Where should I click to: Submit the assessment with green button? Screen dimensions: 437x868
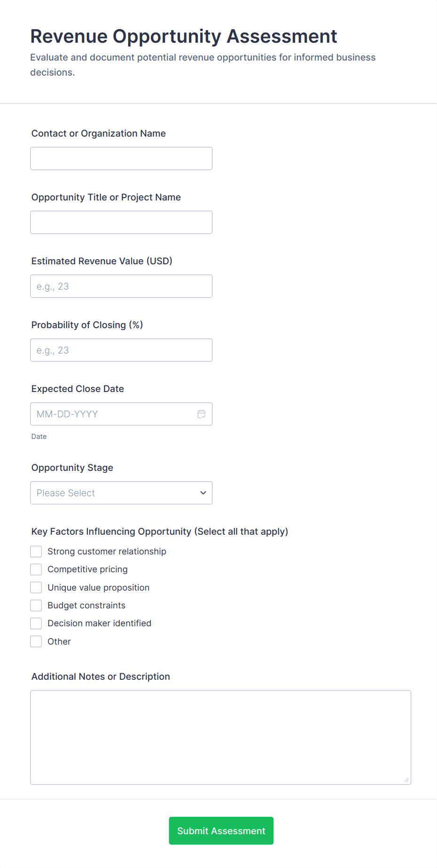tap(221, 831)
